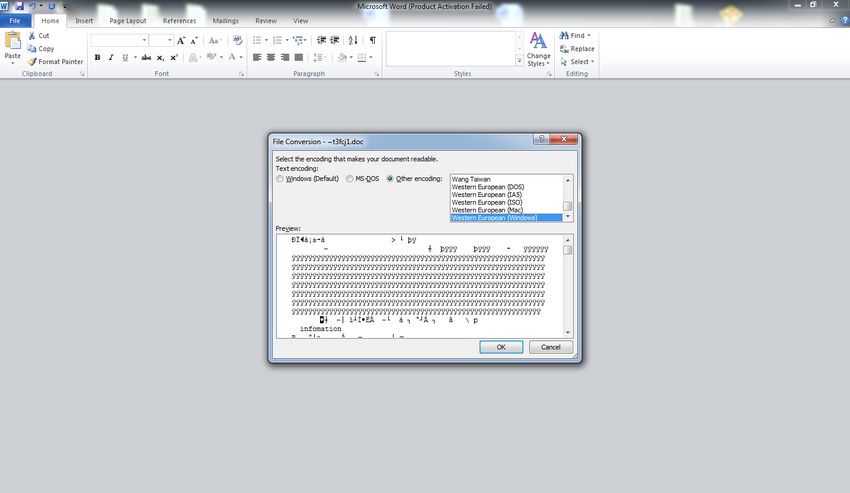Image resolution: width=850 pixels, height=493 pixels.
Task: Select Other encoding radio button
Action: (390, 179)
